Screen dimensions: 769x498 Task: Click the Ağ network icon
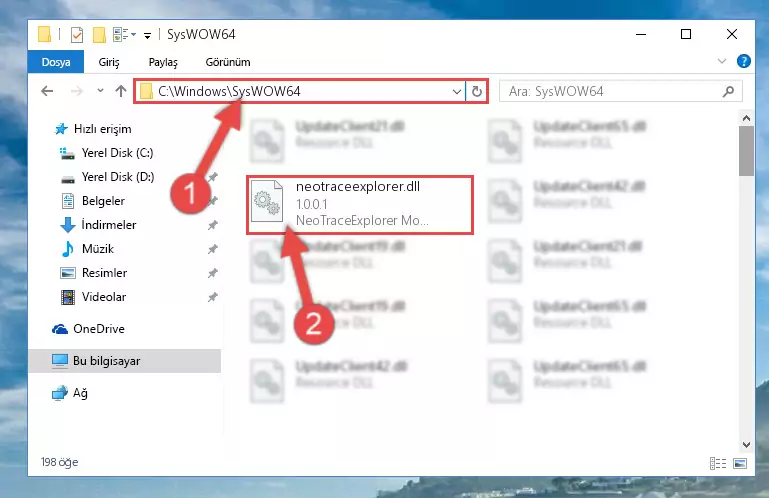[60, 393]
